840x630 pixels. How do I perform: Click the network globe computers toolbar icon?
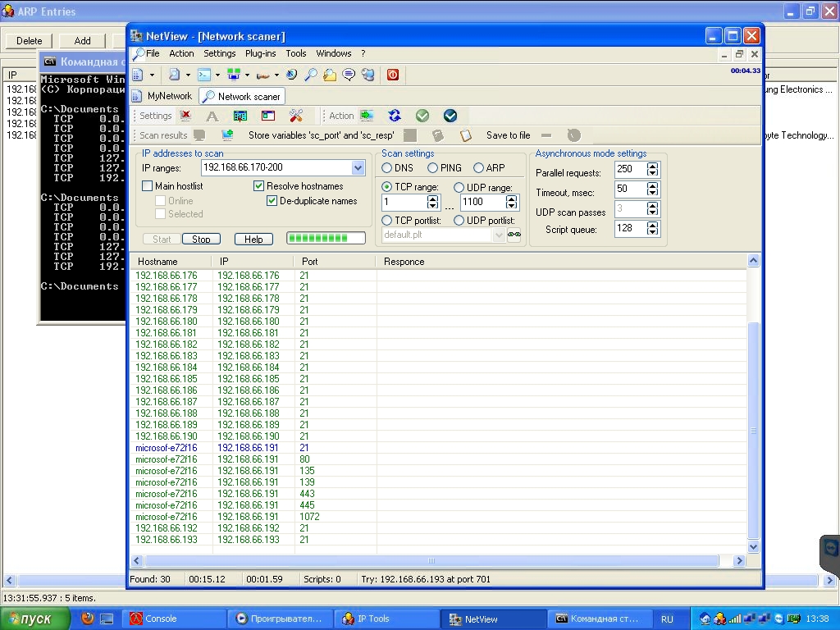coord(368,75)
